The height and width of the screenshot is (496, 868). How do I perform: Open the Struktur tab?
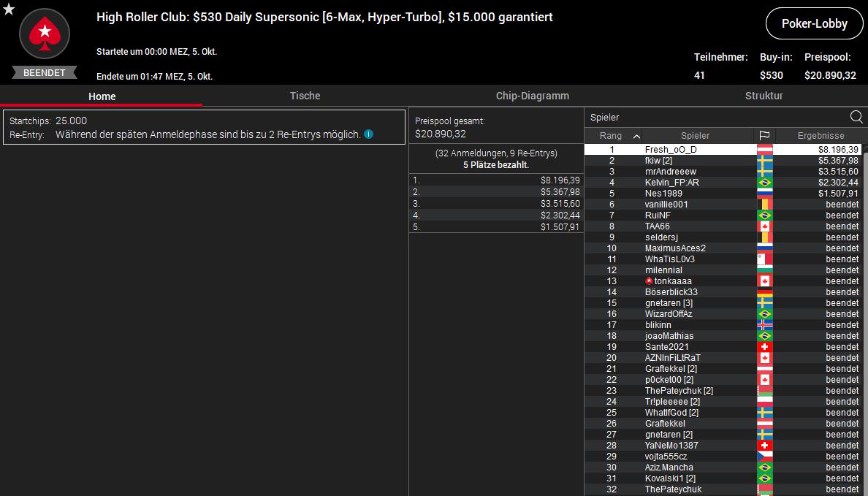click(764, 96)
